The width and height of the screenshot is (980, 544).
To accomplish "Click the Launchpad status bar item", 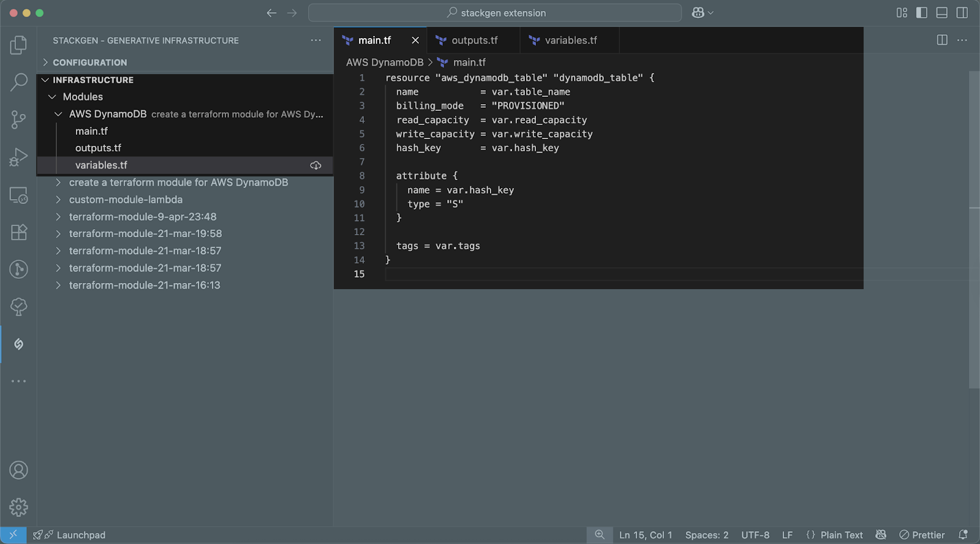I will click(69, 535).
